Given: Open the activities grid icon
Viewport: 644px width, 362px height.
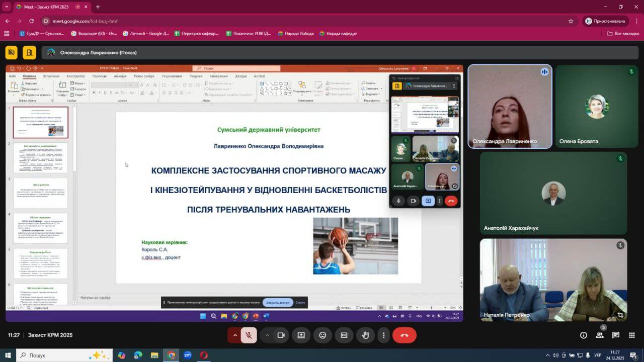Looking at the screenshot, I should [x=632, y=335].
